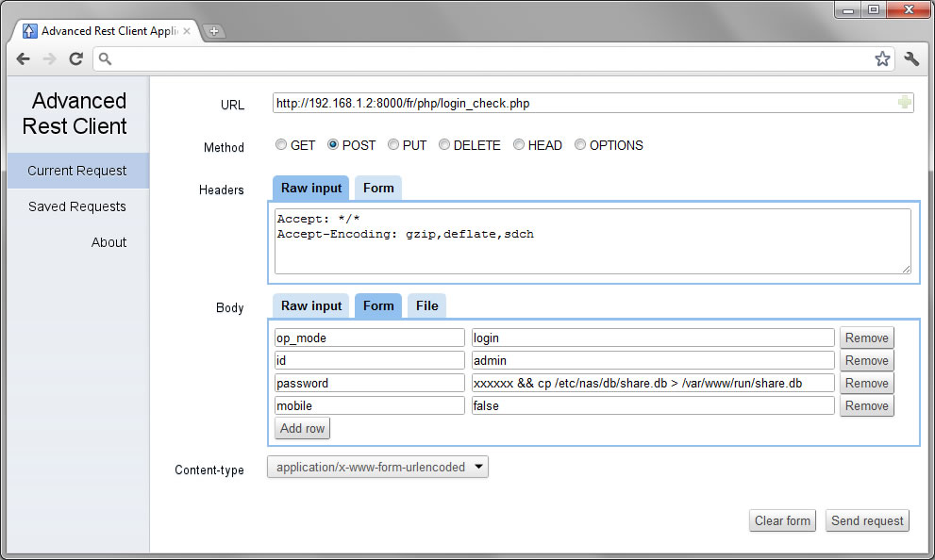
Task: Maximize the browser window
Action: [x=874, y=9]
